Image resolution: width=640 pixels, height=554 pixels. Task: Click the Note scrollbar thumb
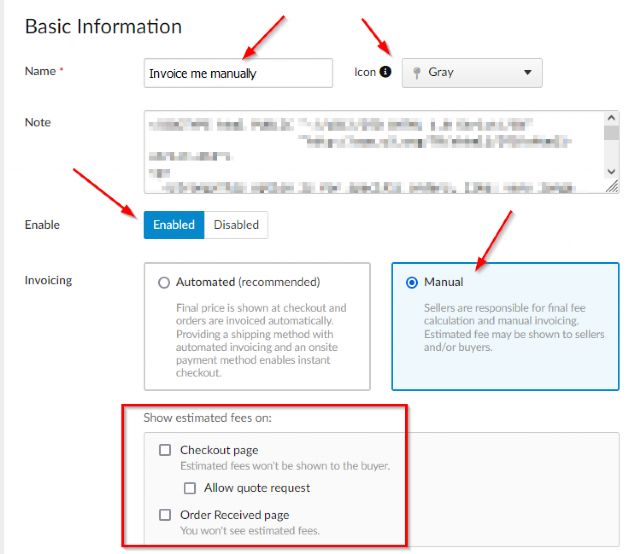pyautogui.click(x=611, y=132)
